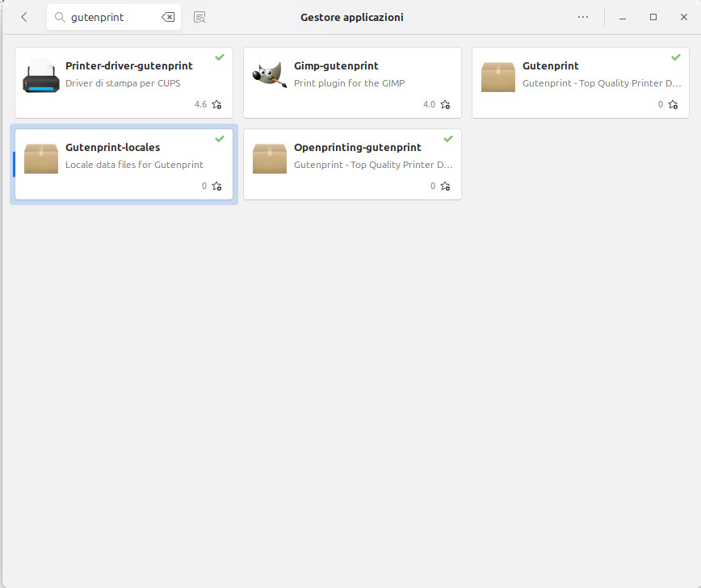Click rating star of Gutenprint package
701x588 pixels.
point(674,105)
